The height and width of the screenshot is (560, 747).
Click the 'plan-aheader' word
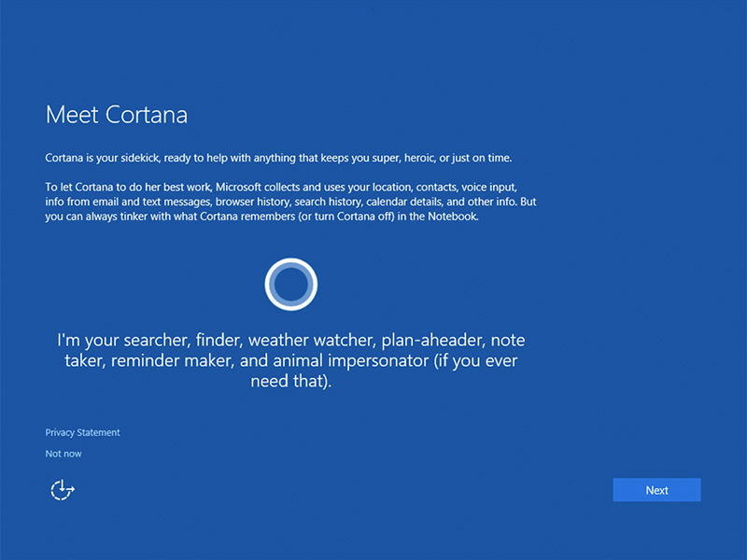click(430, 340)
